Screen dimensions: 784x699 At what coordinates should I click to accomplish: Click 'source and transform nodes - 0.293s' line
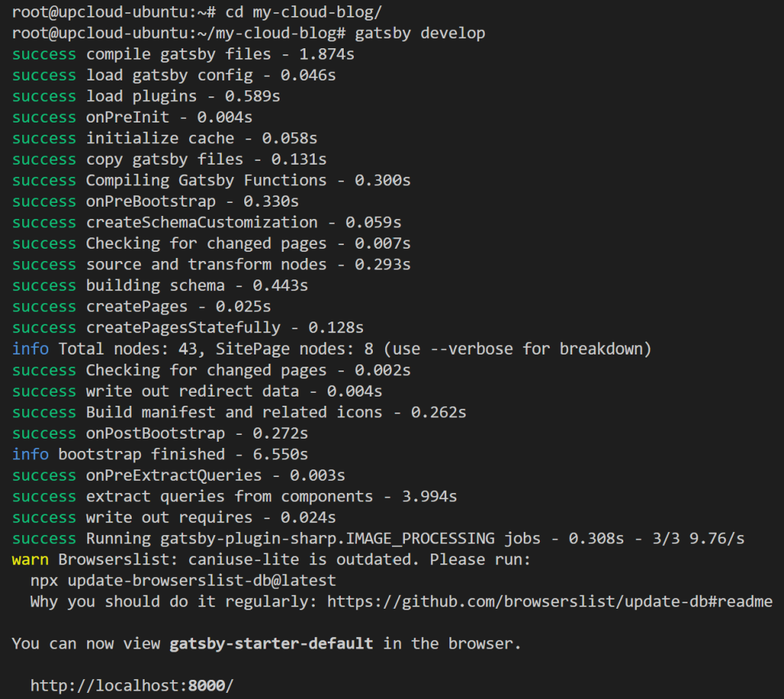[211, 264]
